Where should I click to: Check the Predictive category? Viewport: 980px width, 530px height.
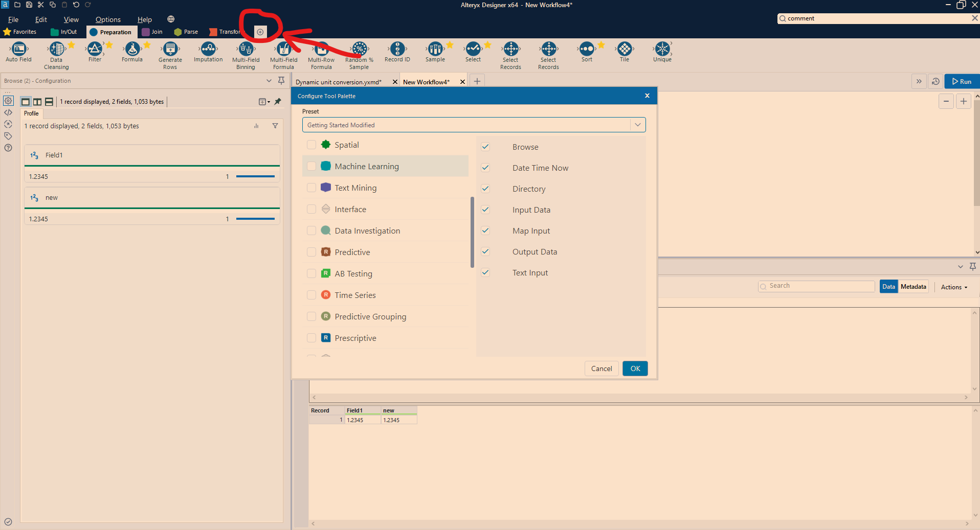coord(311,252)
